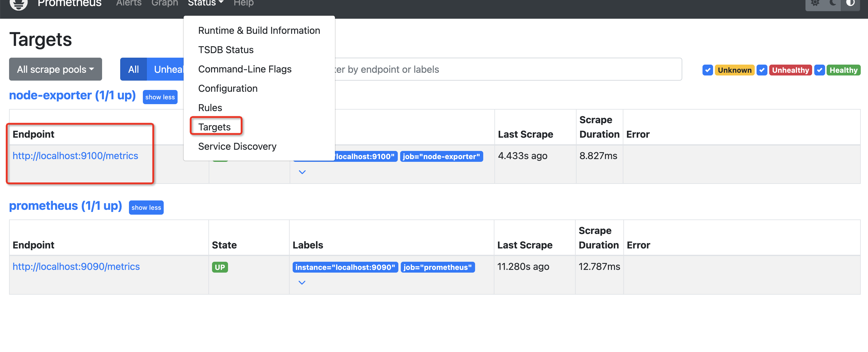Viewport: 868px width, 352px height.
Task: Click the Prometheus logo icon
Action: [x=18, y=4]
